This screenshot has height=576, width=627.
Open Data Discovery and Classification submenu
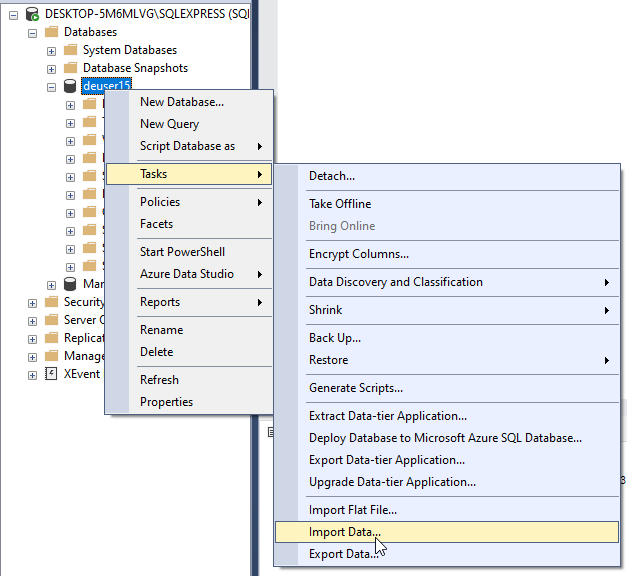[395, 282]
